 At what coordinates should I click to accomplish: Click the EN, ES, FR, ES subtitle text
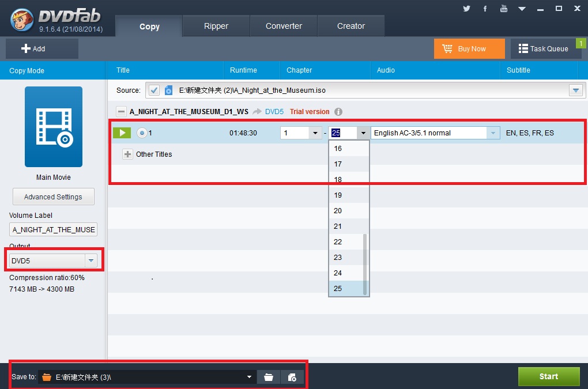coord(530,133)
